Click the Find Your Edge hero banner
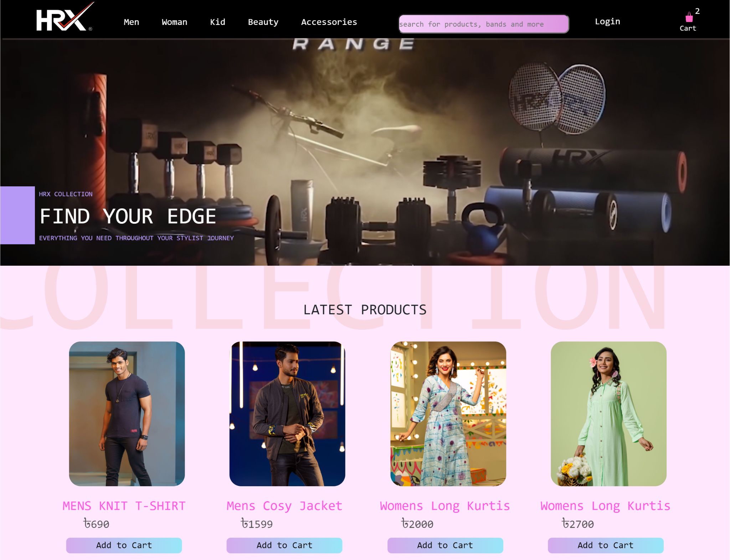The image size is (730, 560). coord(365,152)
